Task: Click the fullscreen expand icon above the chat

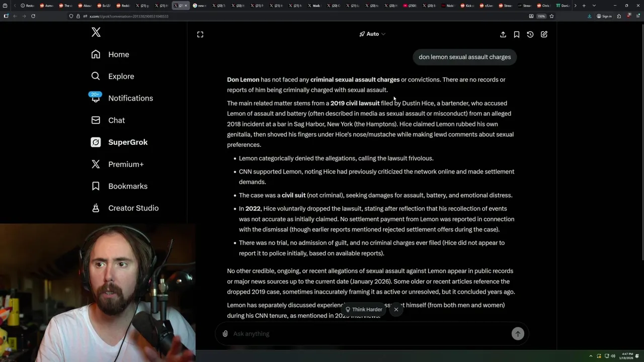Action: coord(200,34)
